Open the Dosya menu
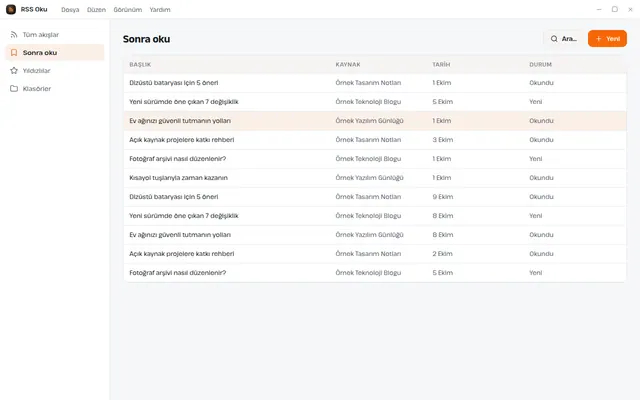Viewport: 640px width, 400px height. (70, 10)
